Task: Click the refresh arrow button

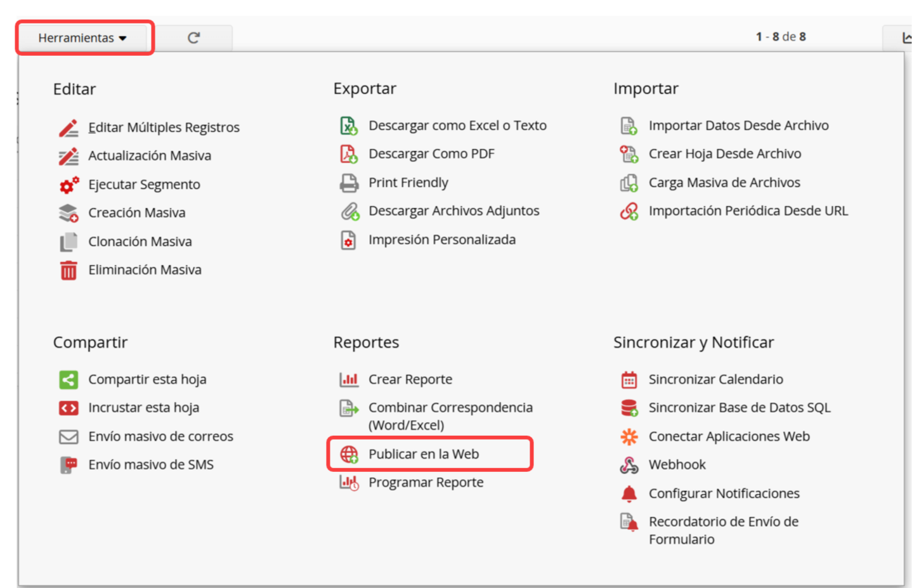Action: point(193,38)
